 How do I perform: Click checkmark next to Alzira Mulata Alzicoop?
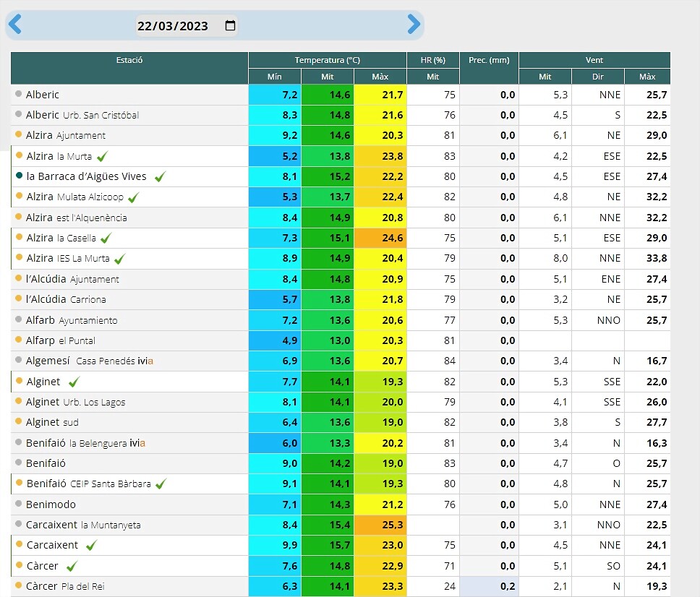coord(134,197)
